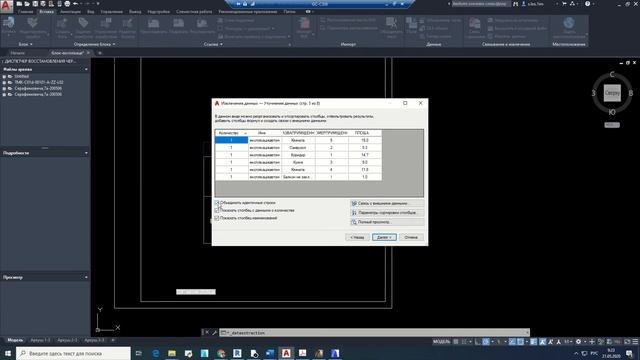Collapse the Просмотр section arrow
Viewport: 640px width, 360px height.
pos(86,278)
